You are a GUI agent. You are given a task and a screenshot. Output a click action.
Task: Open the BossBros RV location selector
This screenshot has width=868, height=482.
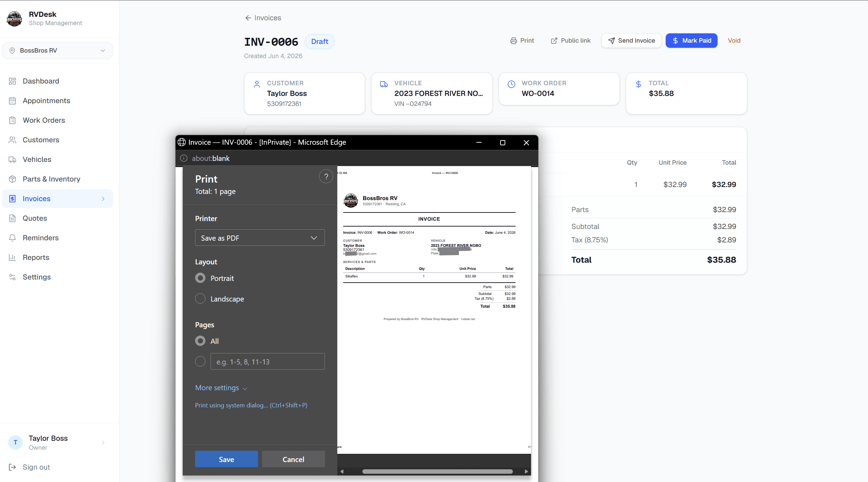57,51
